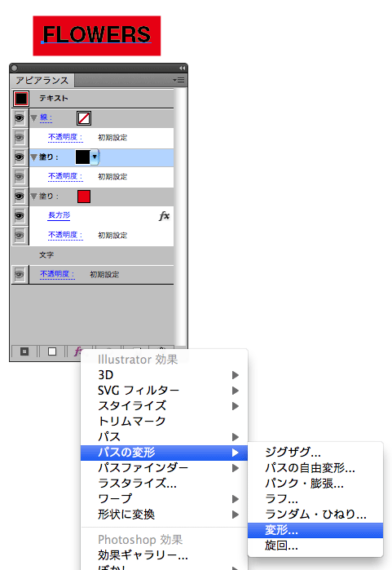Click 不透明度 link below 文字
Viewport: 392px width, 570px height.
coord(57,274)
